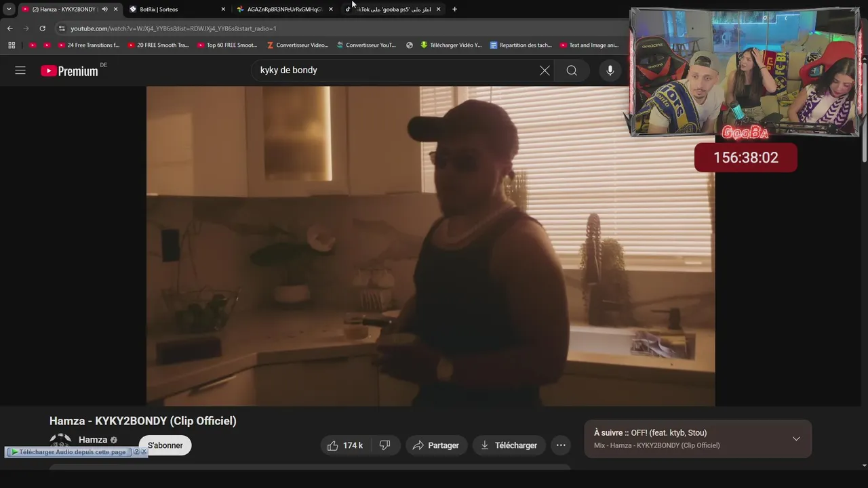The width and height of the screenshot is (868, 488).
Task: Start voice search with microphone icon
Action: 610,70
